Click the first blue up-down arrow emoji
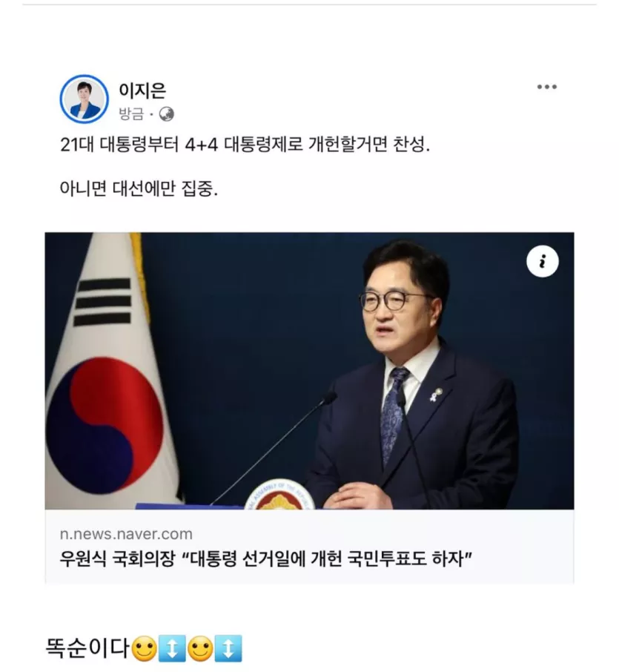This screenshot has height=672, width=619. pos(172,649)
